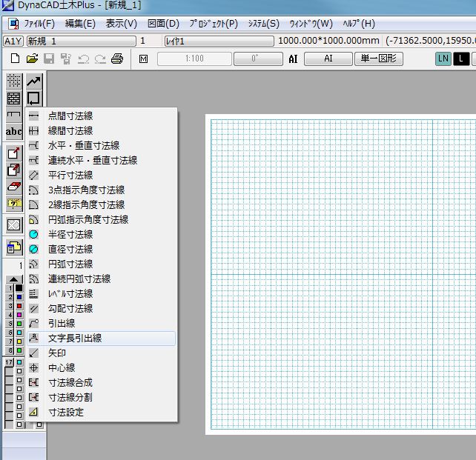Select the yellow color swatch for pen 7
Viewport: 476px width, 460px height.
tap(19, 341)
